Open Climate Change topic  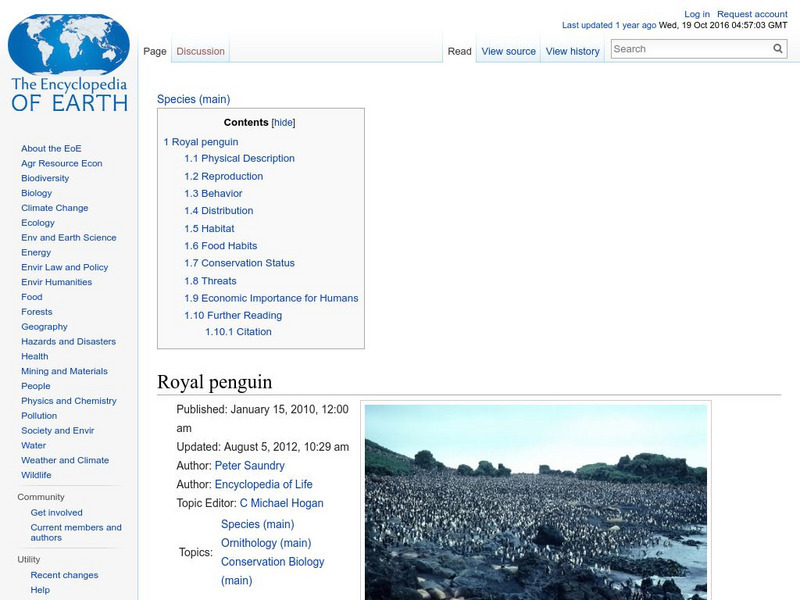point(55,208)
